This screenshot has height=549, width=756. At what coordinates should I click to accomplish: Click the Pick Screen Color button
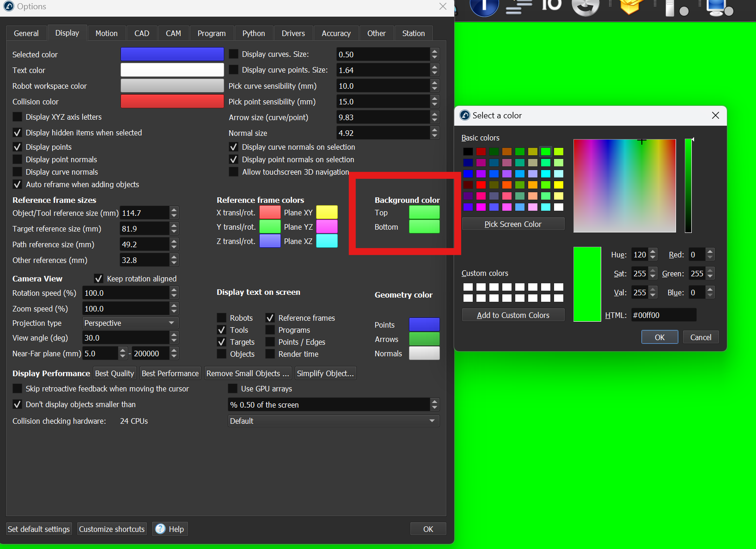[x=513, y=224]
